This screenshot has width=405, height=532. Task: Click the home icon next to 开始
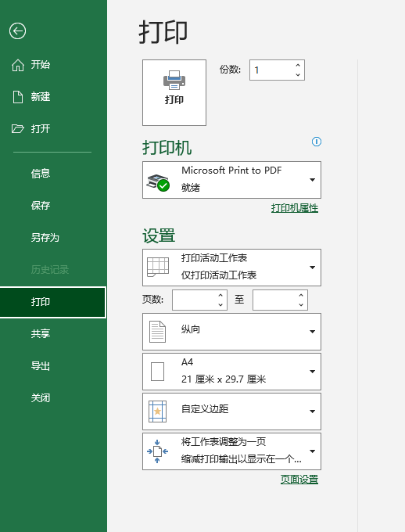tap(18, 65)
